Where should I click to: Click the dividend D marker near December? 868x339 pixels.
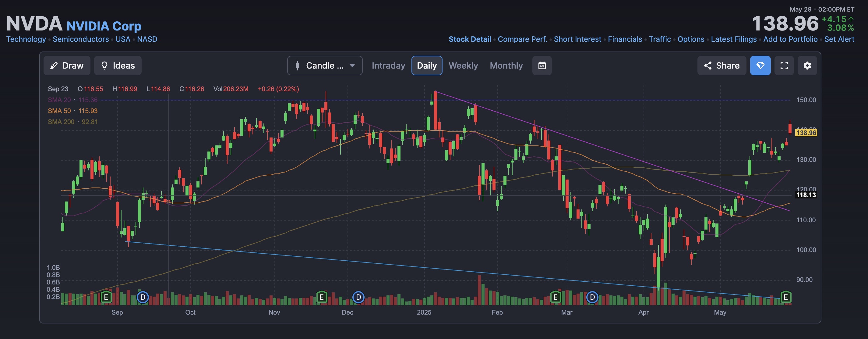(358, 297)
